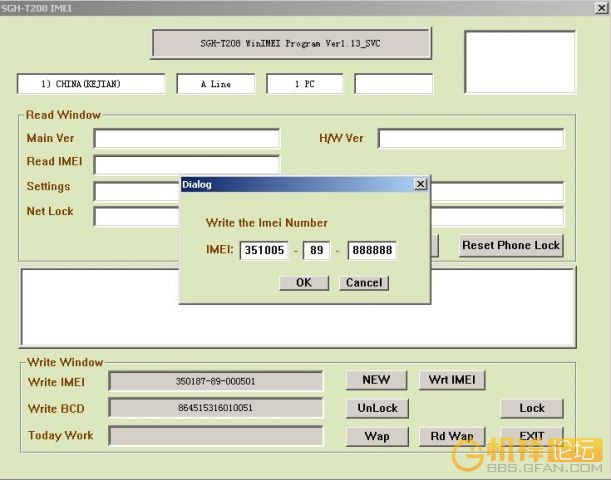This screenshot has width=611, height=480.
Task: Close the Dialog window with X
Action: [x=420, y=184]
